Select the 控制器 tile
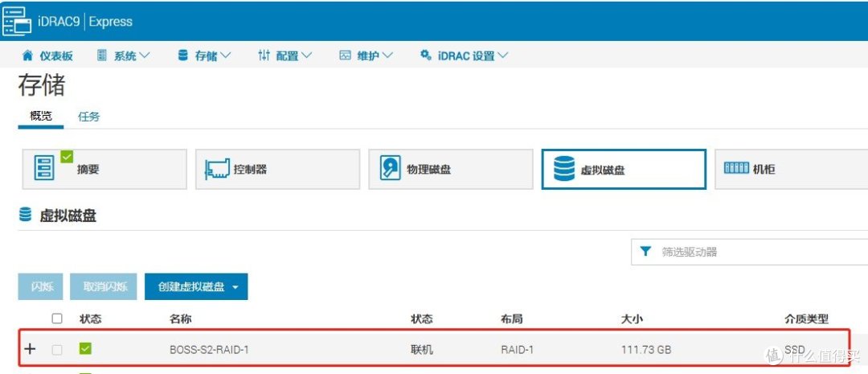The height and width of the screenshot is (374, 868). point(277,169)
